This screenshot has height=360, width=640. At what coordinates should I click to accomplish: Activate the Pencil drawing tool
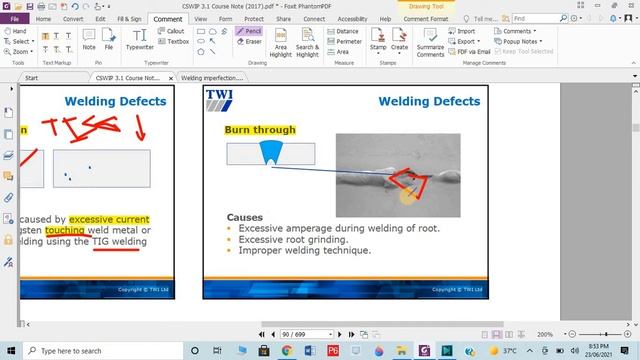[249, 31]
